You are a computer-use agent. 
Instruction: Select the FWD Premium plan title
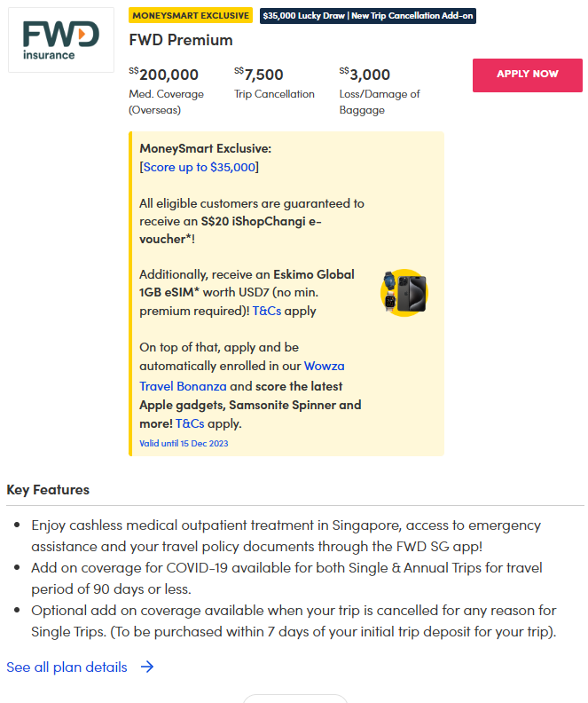[181, 40]
